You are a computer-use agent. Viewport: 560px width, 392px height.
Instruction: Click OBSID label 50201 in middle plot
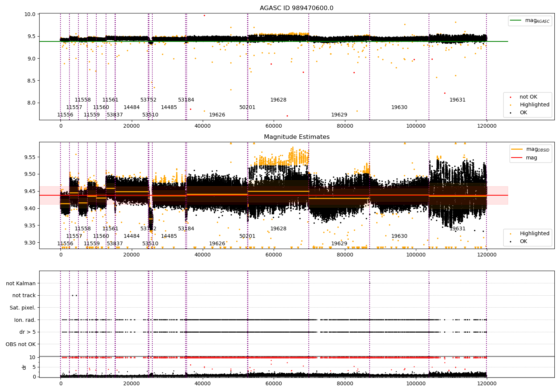point(248,236)
